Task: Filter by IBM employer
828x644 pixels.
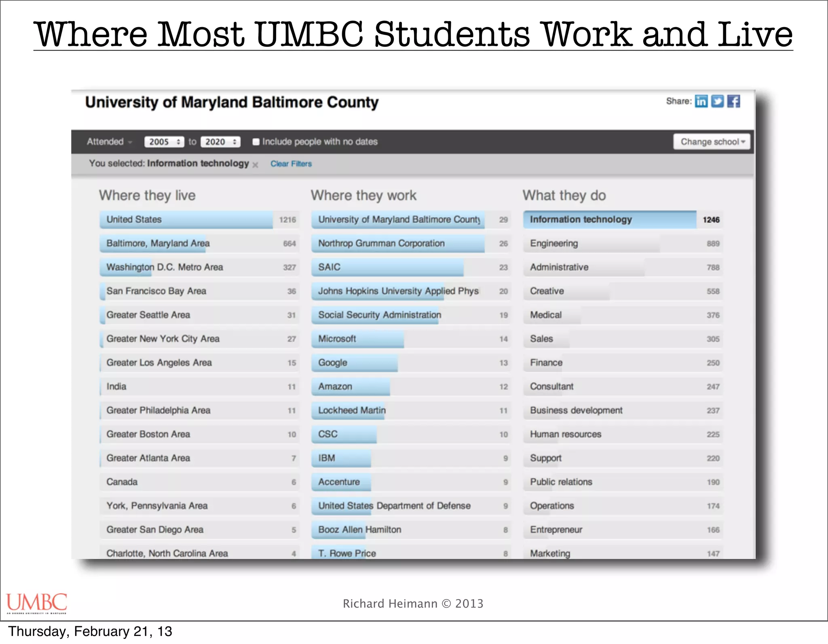Action: click(x=411, y=458)
